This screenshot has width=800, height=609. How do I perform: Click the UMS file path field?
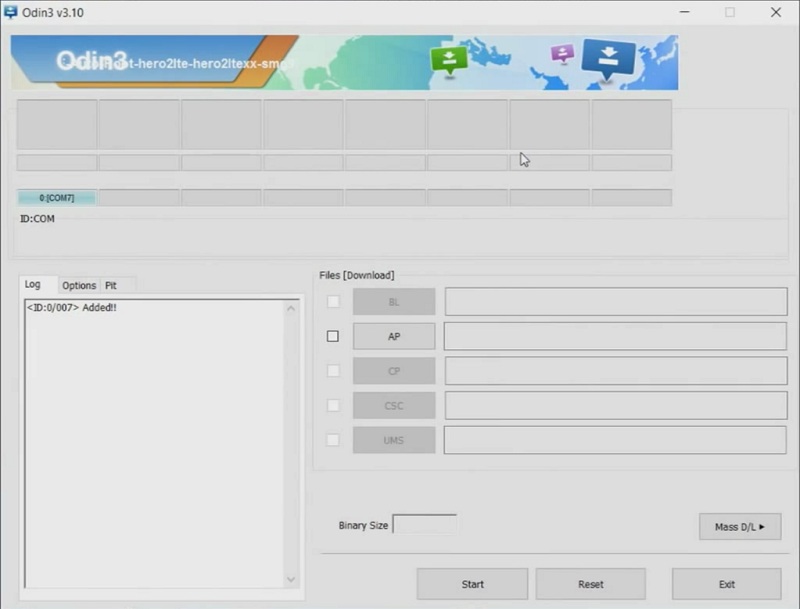click(615, 440)
